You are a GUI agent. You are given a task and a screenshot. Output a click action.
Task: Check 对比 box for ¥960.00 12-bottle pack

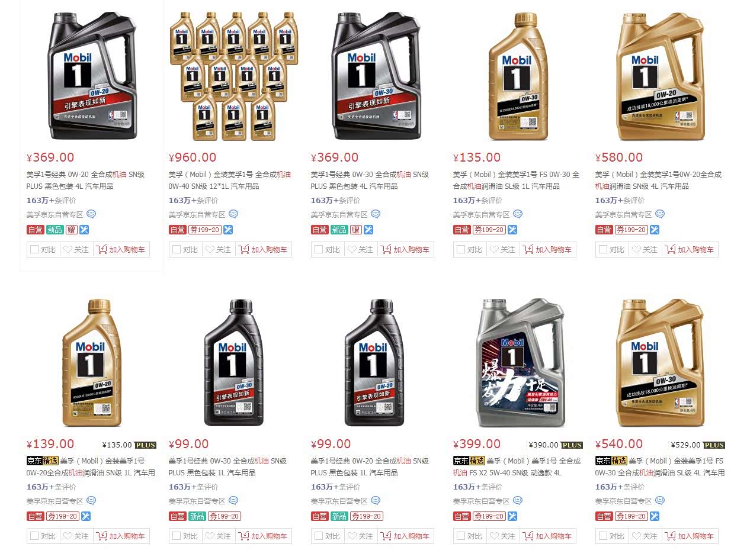pyautogui.click(x=176, y=250)
